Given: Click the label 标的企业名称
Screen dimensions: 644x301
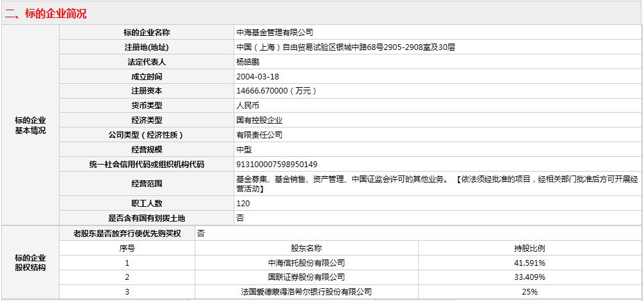Looking at the screenshot, I should tap(147, 33).
